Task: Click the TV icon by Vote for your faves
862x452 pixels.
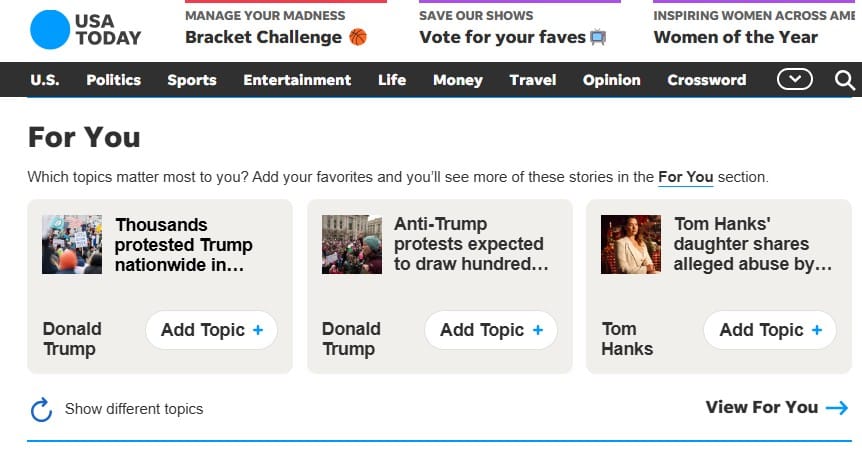Action: click(x=598, y=37)
